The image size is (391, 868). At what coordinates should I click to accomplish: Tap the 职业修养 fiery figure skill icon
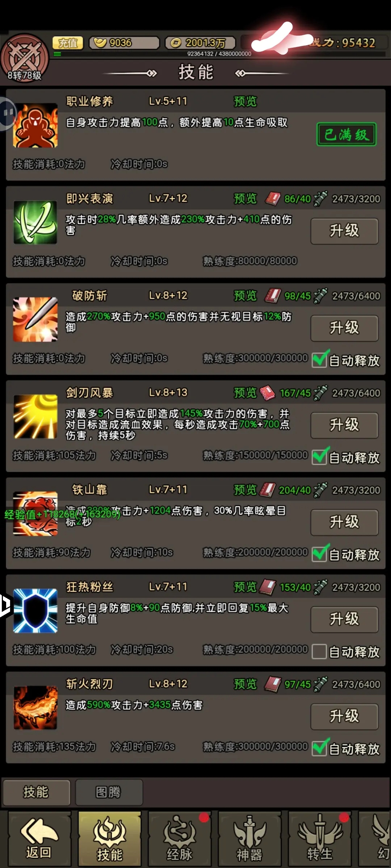[x=35, y=125]
